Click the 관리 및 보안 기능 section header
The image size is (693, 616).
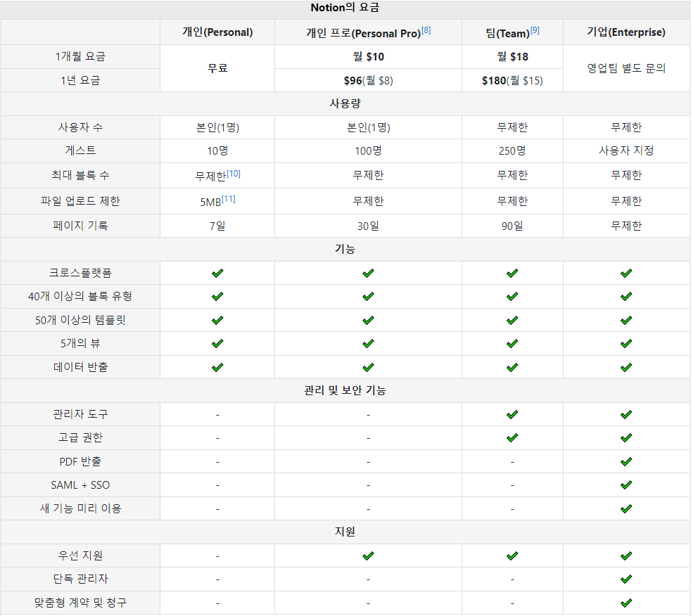point(345,390)
